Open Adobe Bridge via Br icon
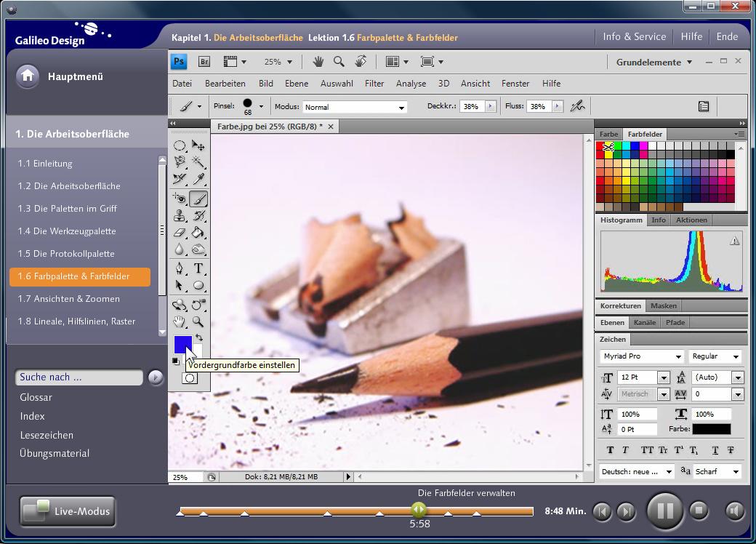756x544 pixels. tap(204, 62)
